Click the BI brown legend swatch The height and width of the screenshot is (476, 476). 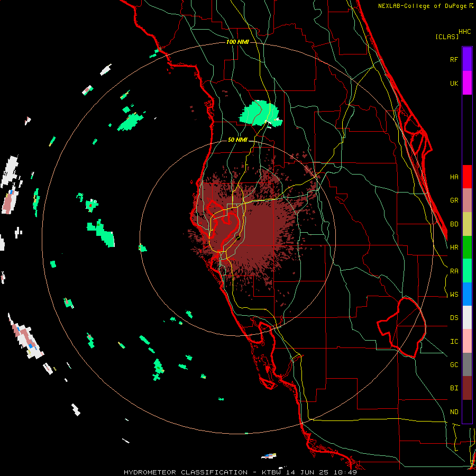tap(467, 388)
